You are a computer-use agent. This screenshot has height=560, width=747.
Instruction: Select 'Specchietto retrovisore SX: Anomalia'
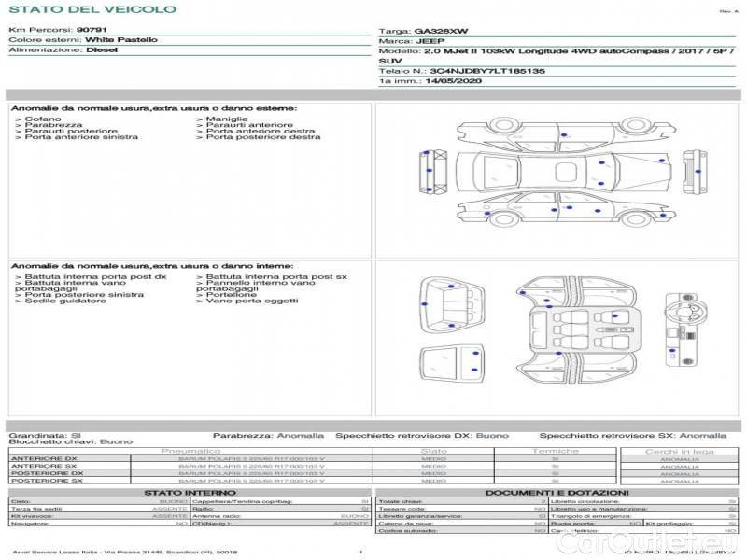tap(633, 435)
